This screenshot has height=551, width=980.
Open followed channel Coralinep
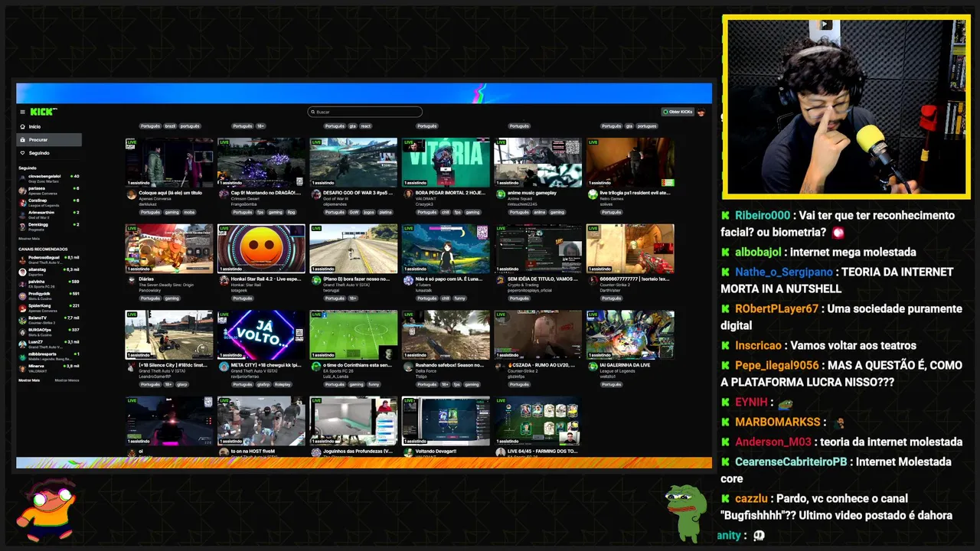click(49, 201)
